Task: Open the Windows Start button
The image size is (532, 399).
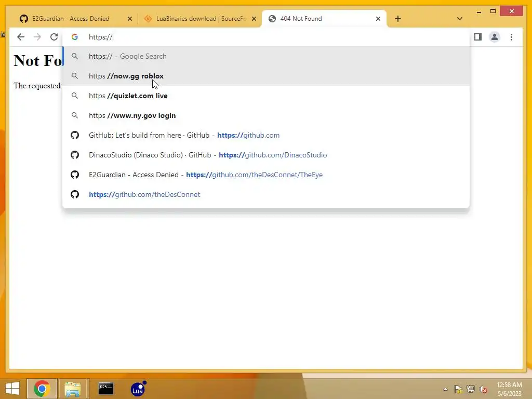Action: point(12,389)
